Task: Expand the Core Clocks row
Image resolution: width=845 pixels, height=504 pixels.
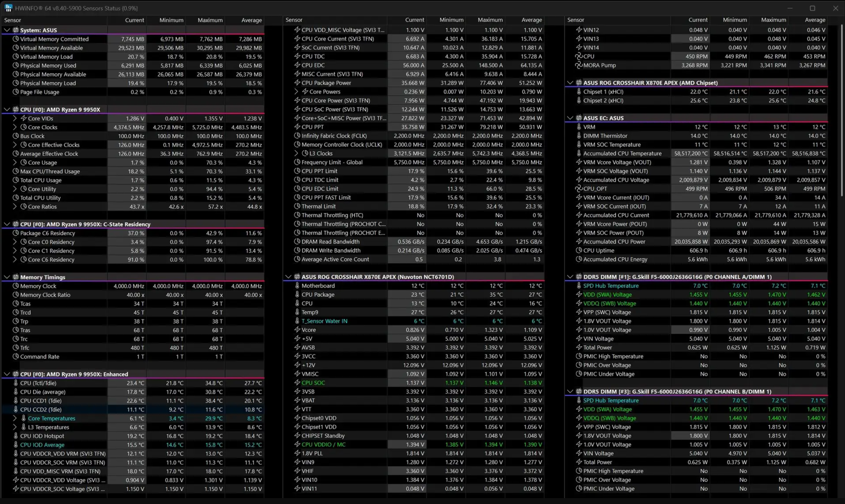Action: [x=15, y=127]
